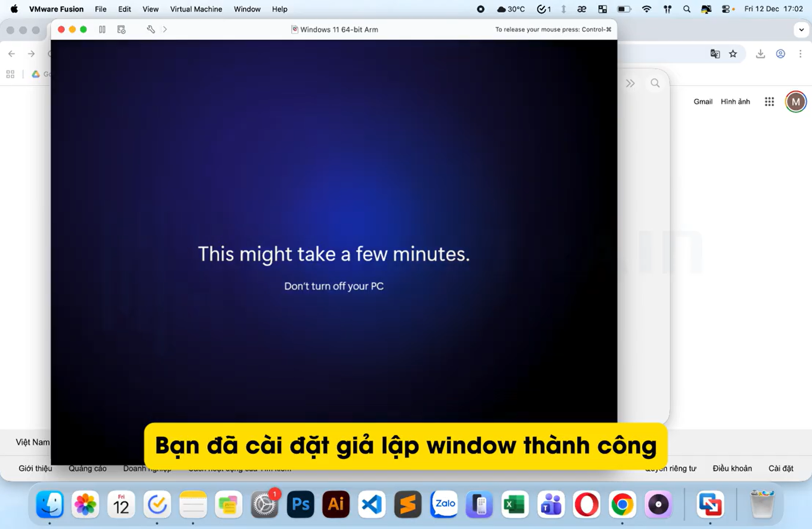
Task: Show Chrome downloads
Action: pyautogui.click(x=761, y=54)
